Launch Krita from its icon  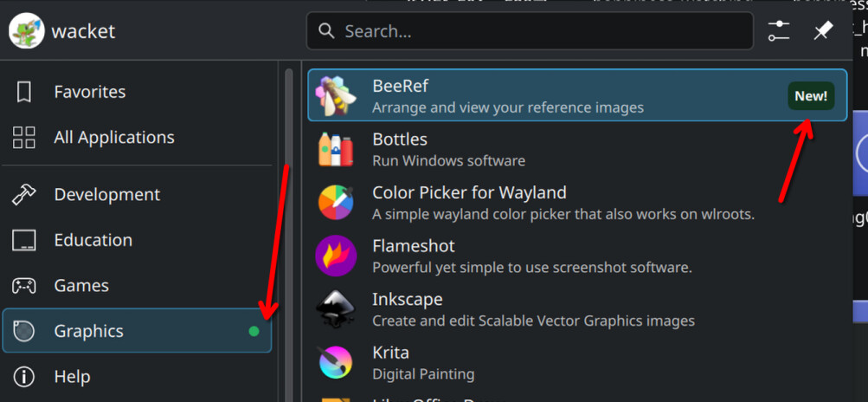coord(336,362)
